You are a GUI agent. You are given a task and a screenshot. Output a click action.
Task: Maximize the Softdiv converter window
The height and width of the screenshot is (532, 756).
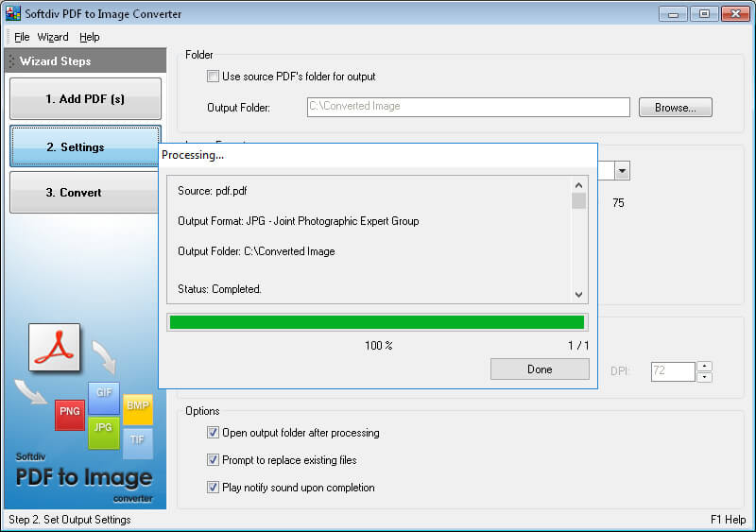tap(704, 14)
